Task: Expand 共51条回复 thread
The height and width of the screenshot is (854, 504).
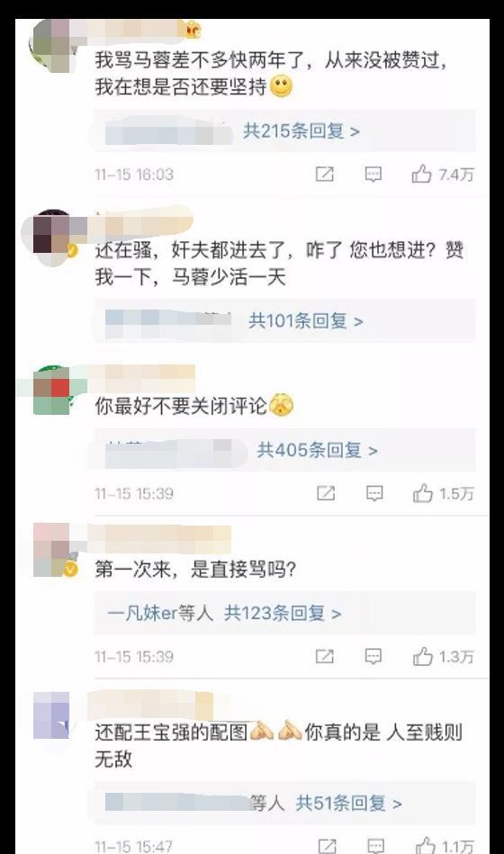Action: 348,803
